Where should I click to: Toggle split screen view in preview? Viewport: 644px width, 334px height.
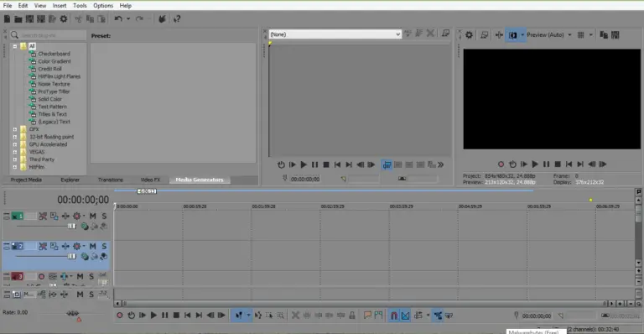click(x=513, y=35)
